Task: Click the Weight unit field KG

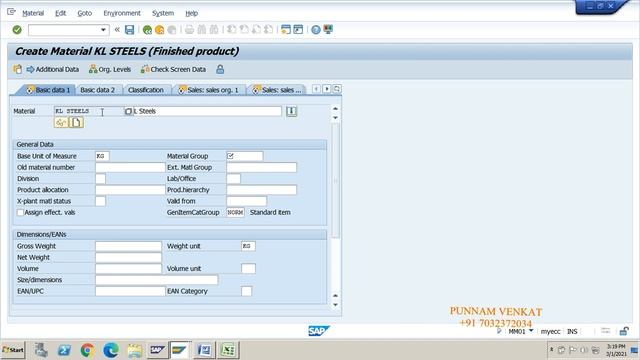Action: (x=248, y=246)
